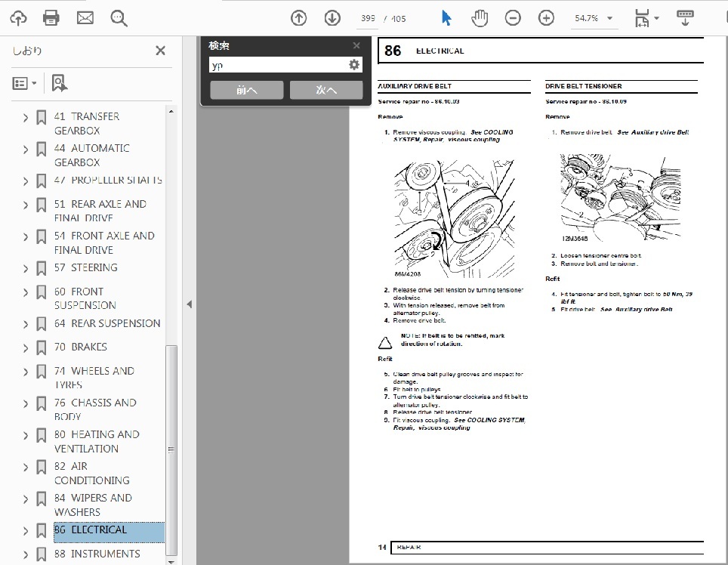Expand 84 WIPERS AND WASHERS bookmark
This screenshot has width=728, height=565.
(x=26, y=499)
